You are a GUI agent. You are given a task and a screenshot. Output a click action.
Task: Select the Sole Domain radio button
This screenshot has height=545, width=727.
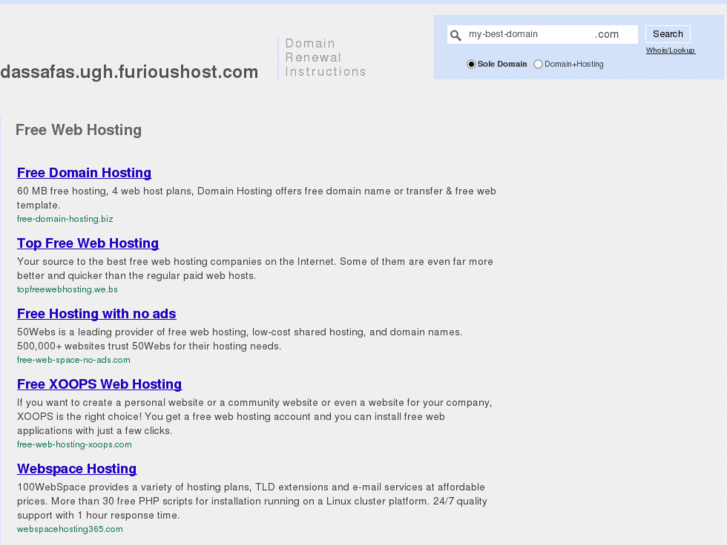tap(472, 64)
